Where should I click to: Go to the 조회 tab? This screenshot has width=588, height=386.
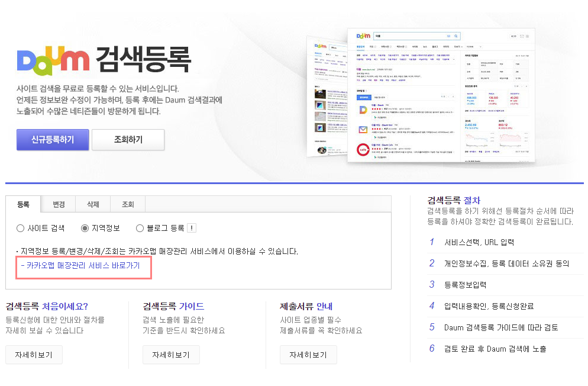pyautogui.click(x=128, y=204)
